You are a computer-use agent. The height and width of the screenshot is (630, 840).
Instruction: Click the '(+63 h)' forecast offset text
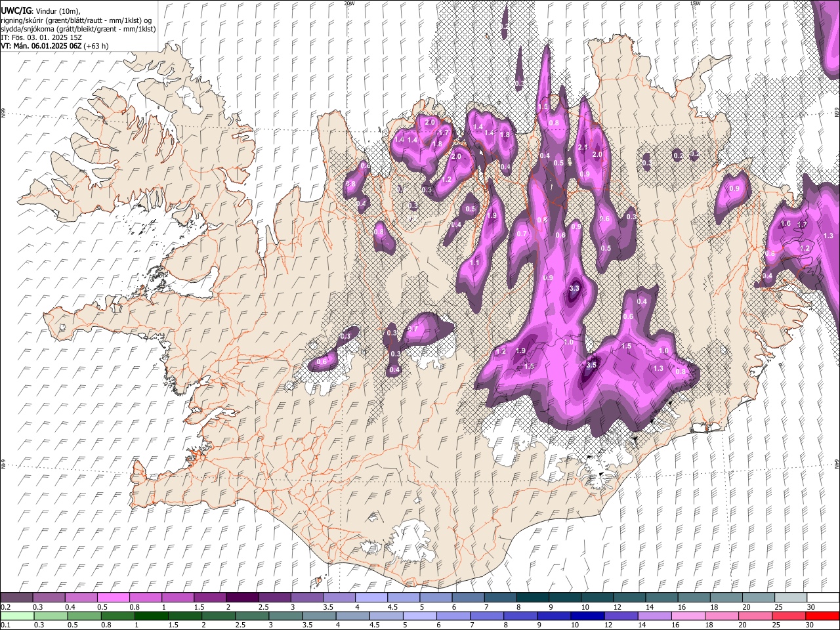(x=96, y=46)
